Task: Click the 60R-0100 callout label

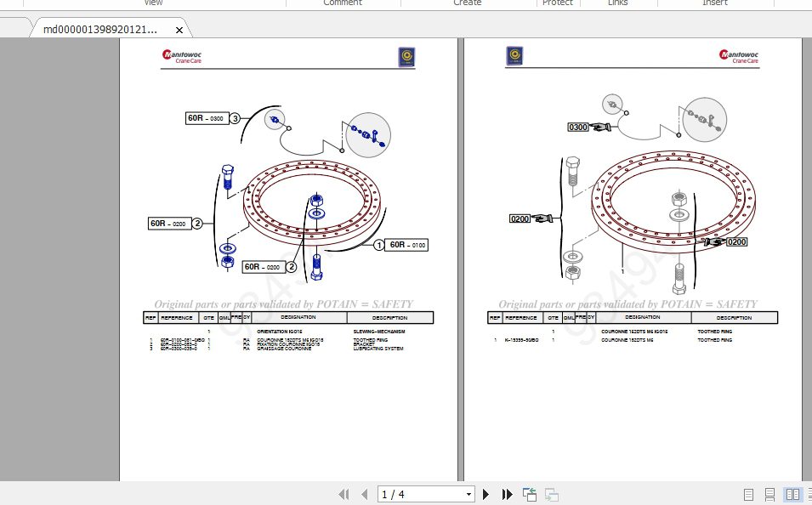Action: tap(407, 245)
